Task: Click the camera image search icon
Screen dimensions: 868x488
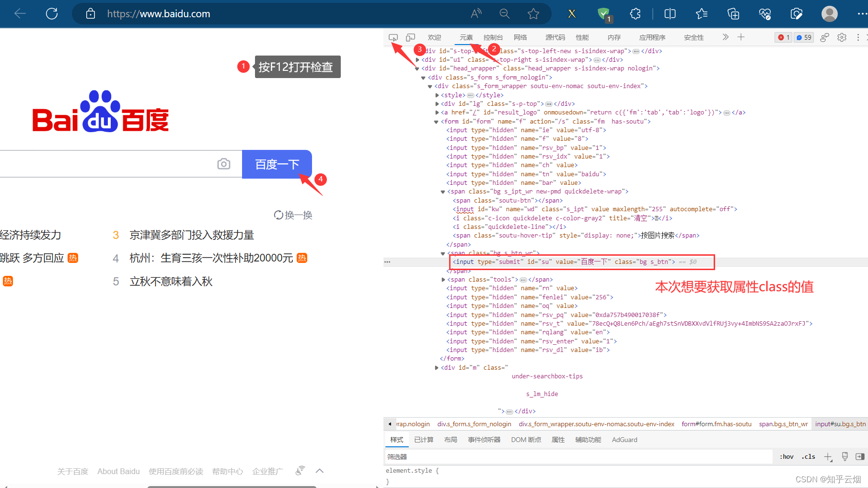Action: 224,164
